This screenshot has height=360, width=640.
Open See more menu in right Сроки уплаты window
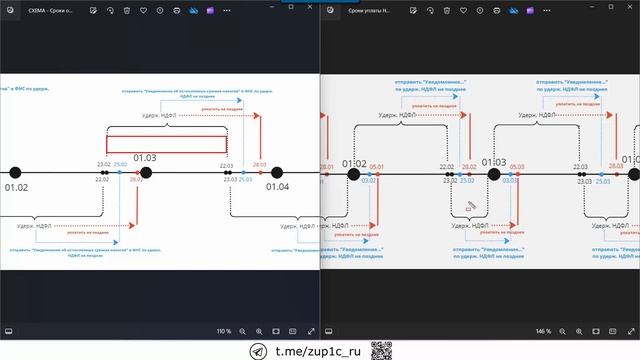(x=547, y=11)
